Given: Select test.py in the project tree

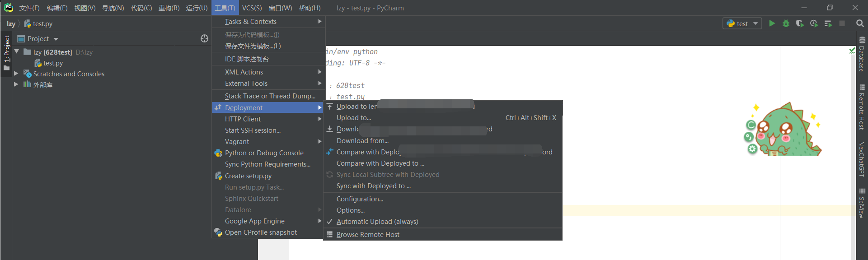Looking at the screenshot, I should (53, 63).
